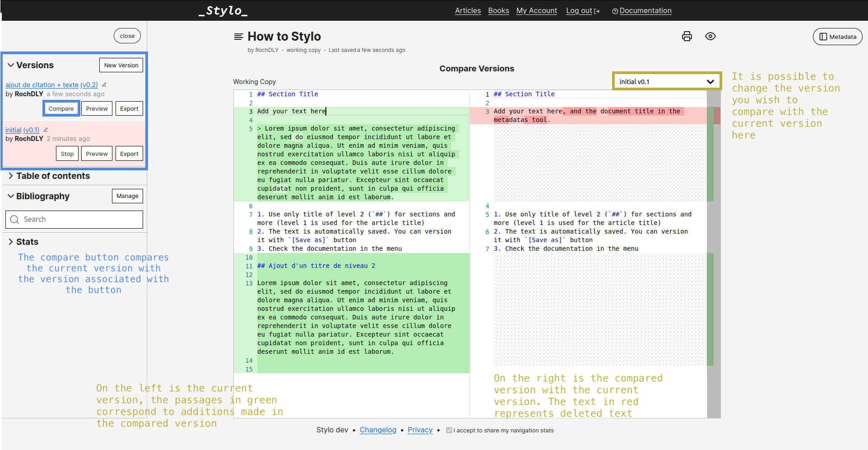Create a New Version

click(x=121, y=65)
